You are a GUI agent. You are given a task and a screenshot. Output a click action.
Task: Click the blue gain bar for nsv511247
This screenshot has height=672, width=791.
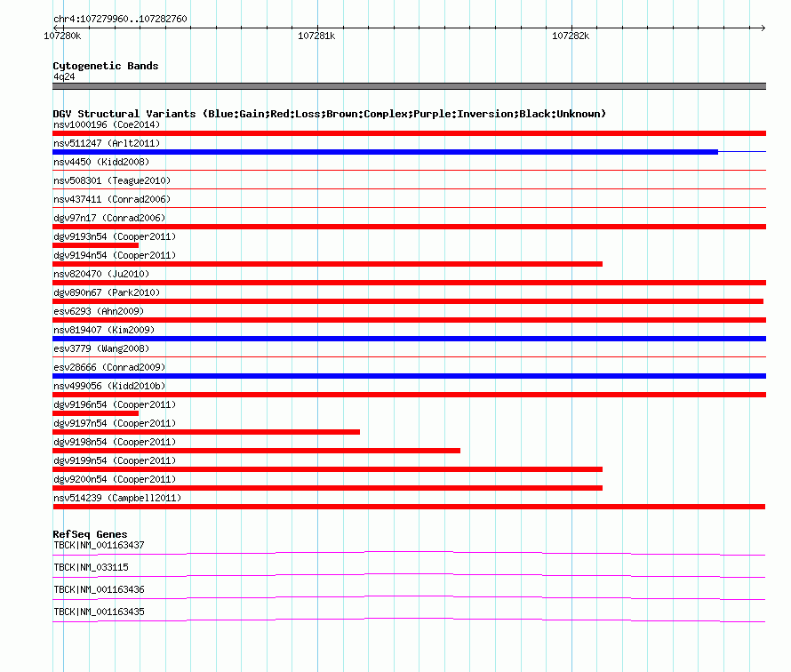[385, 152]
